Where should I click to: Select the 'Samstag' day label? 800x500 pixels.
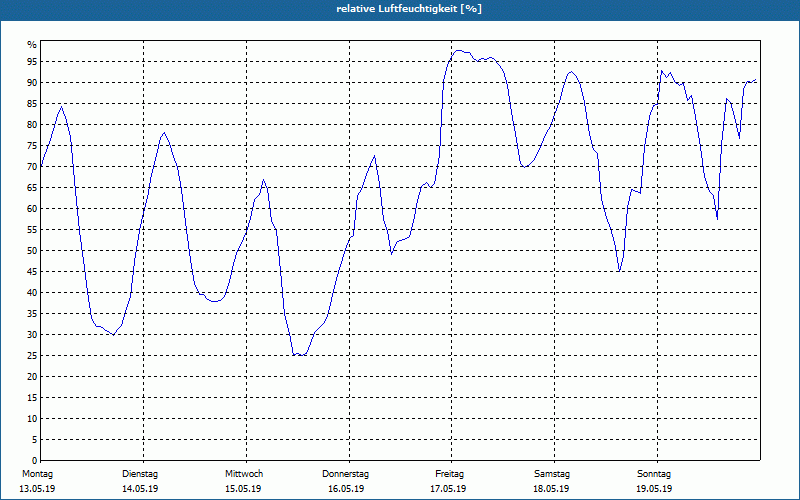pos(552,474)
